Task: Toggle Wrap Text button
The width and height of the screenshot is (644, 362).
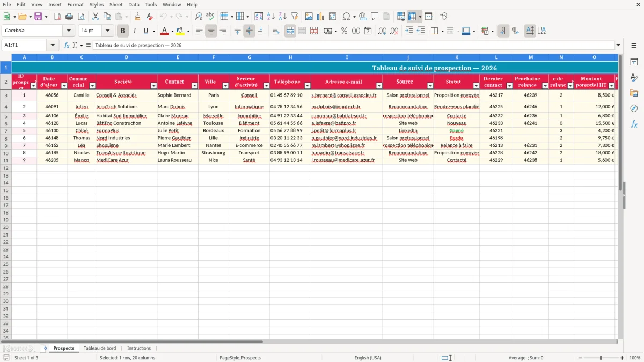Action: pyautogui.click(x=276, y=31)
